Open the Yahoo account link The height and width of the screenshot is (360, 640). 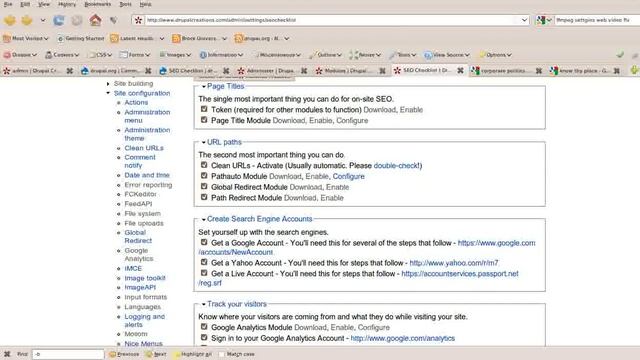(454, 263)
